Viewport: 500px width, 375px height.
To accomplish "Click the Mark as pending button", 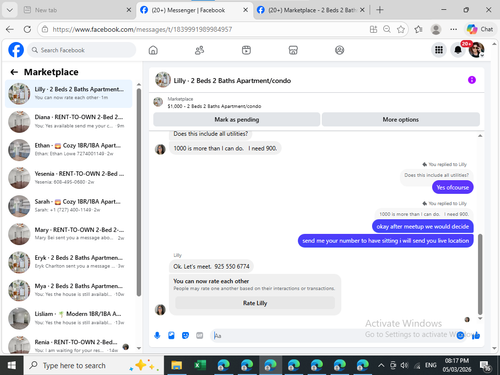I will coord(237,119).
